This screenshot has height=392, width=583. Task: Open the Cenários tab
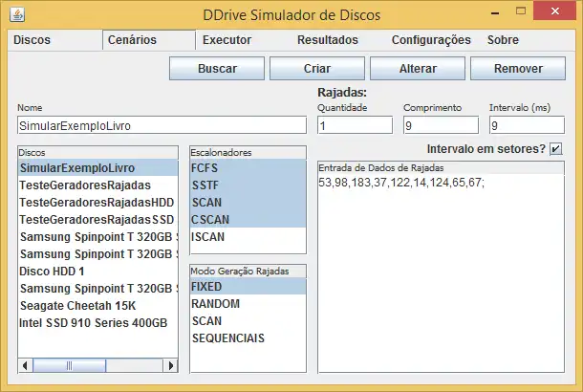click(x=149, y=40)
